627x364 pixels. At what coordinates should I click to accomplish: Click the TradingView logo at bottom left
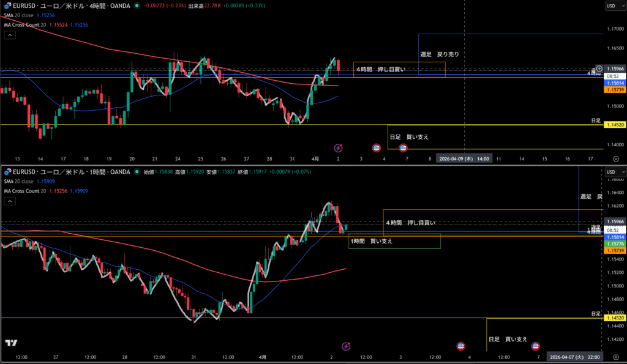[10, 343]
